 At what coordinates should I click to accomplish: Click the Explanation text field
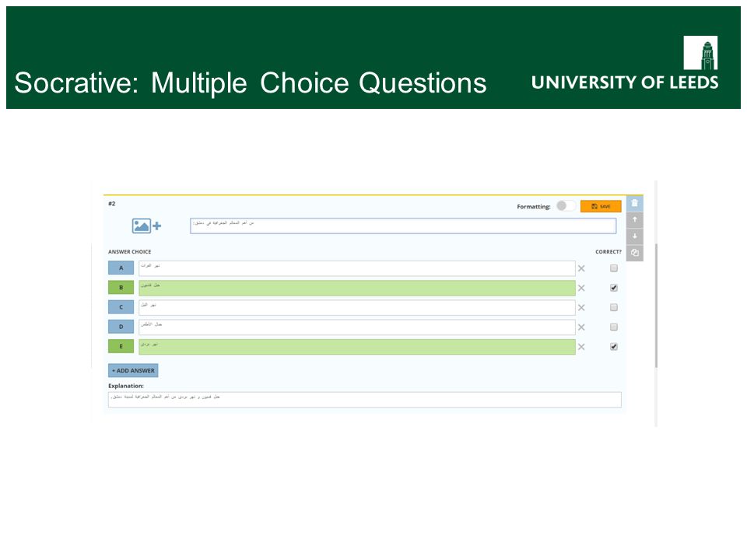click(x=364, y=400)
